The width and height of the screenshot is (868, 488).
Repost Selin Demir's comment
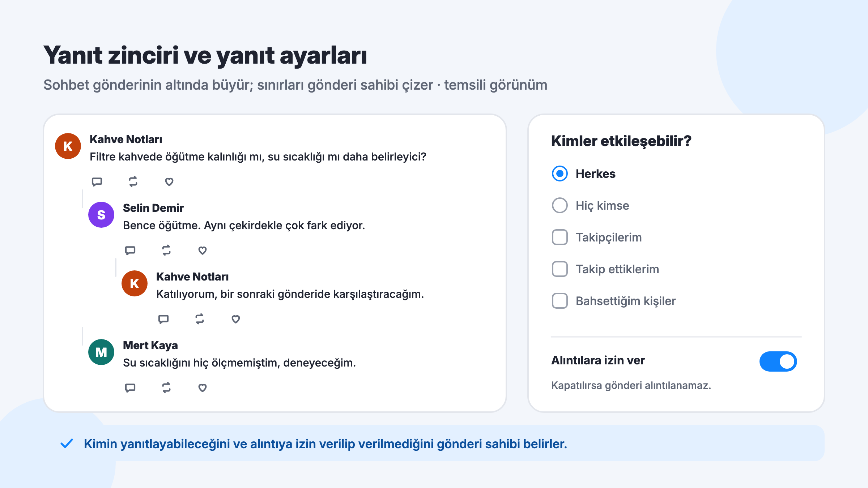click(x=166, y=250)
